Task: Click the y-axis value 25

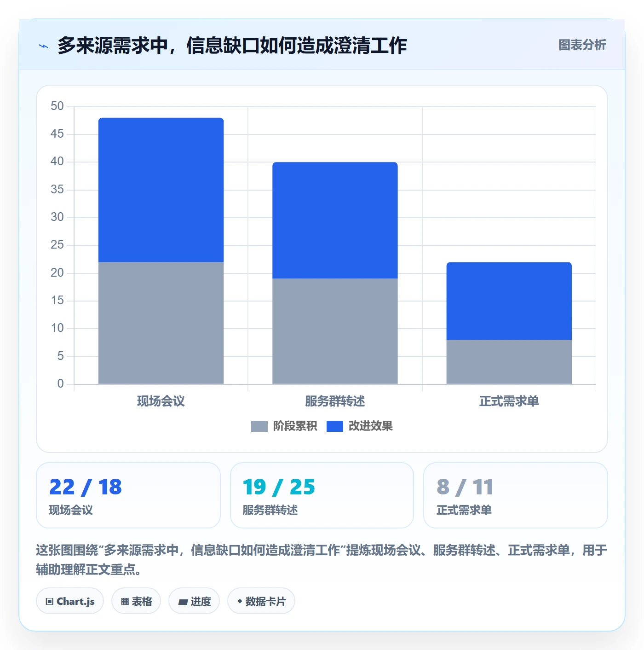Action: [57, 245]
